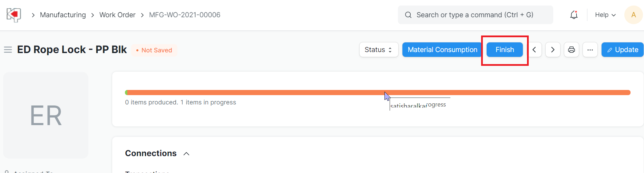Go to Work Order breadcrumb
644x173 pixels.
[x=117, y=15]
